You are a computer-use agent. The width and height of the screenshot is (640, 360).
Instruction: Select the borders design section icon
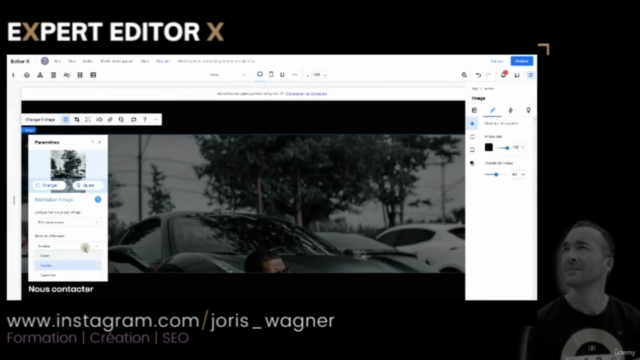tap(472, 137)
